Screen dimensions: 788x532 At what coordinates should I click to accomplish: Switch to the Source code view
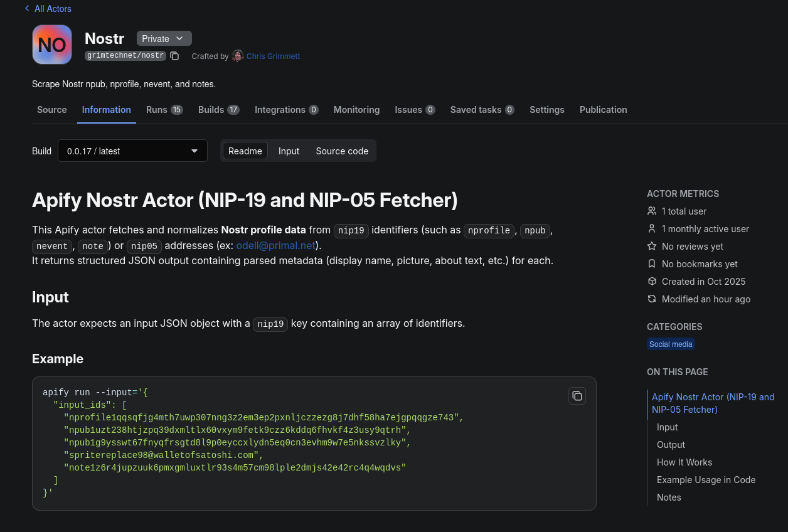click(x=342, y=151)
